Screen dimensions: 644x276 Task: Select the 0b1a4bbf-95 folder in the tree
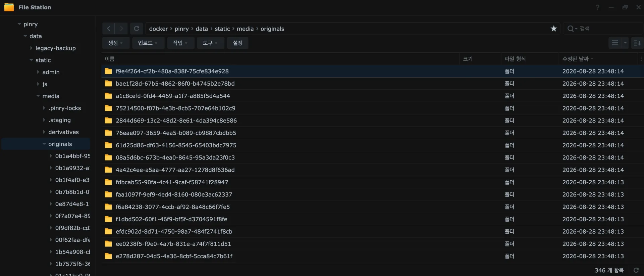coord(72,156)
